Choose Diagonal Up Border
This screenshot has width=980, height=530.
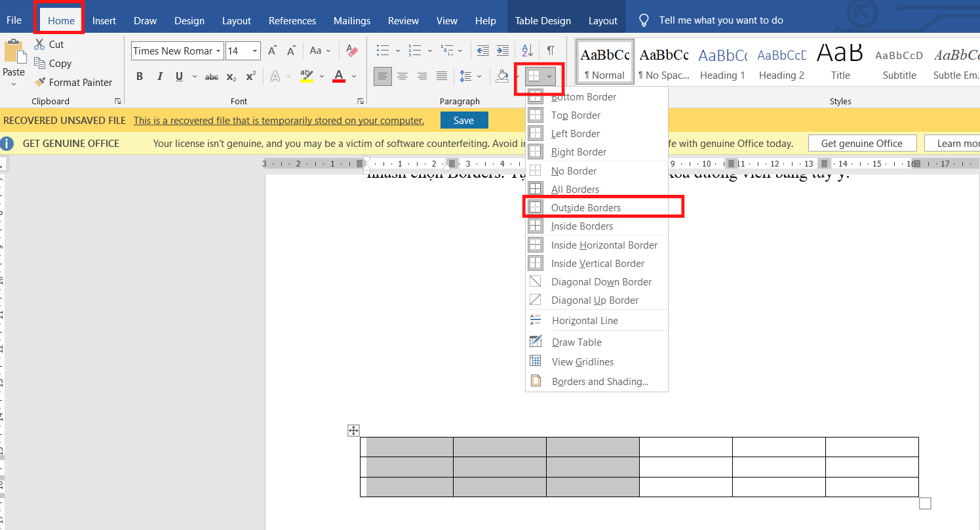597,300
